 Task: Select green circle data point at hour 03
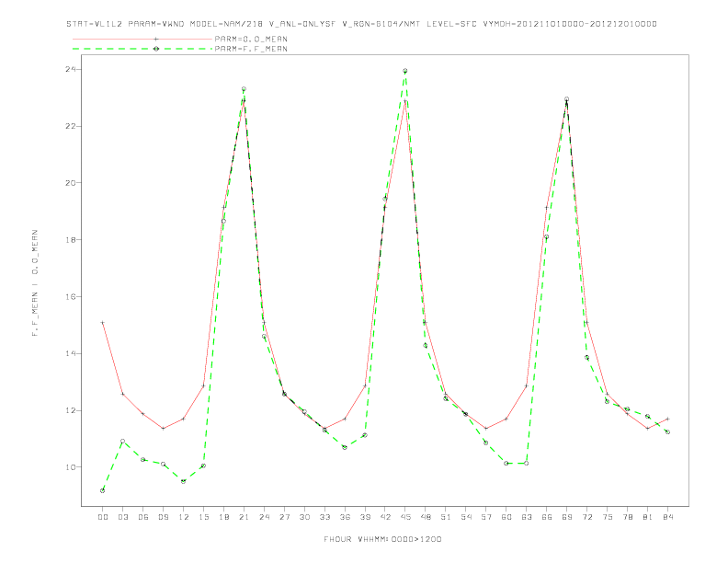(x=122, y=442)
